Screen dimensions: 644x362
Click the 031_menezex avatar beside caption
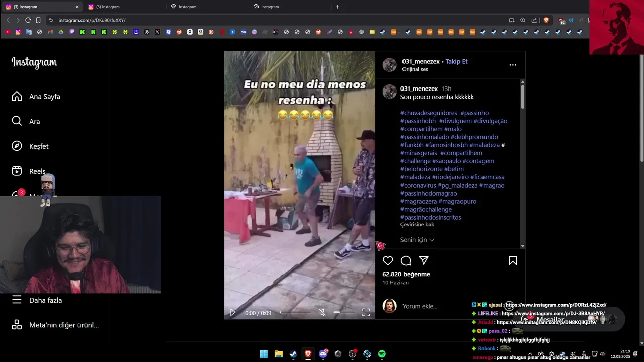(390, 92)
